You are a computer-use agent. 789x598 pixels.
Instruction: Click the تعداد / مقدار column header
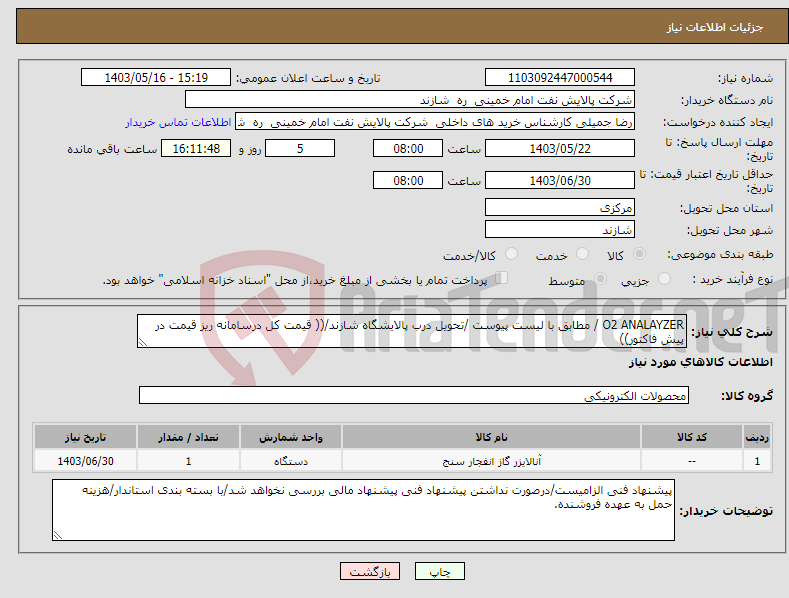tap(188, 437)
